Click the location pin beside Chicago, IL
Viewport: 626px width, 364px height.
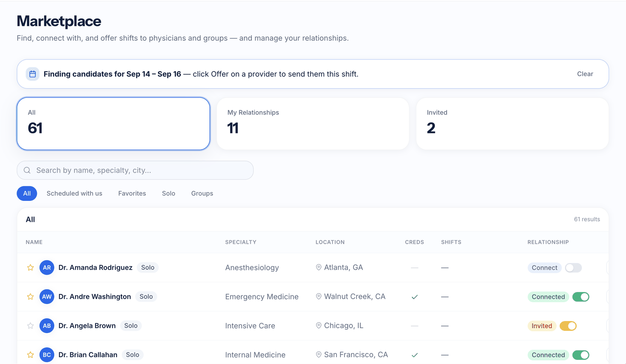(318, 326)
